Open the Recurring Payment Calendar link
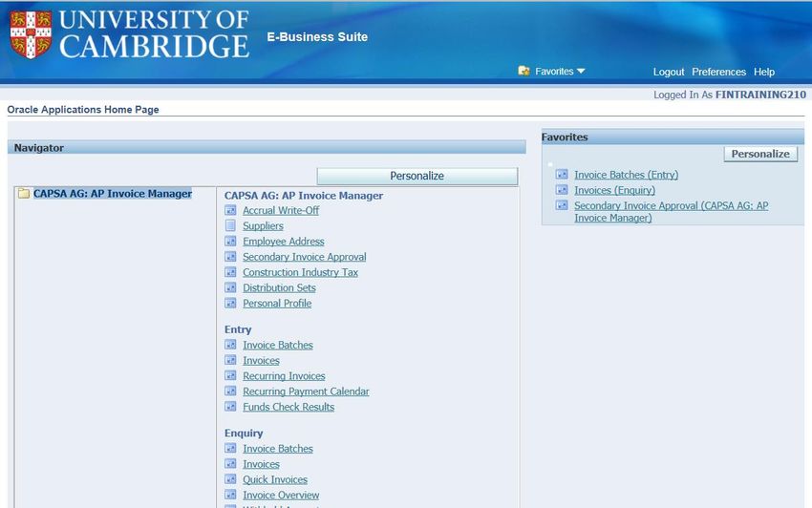Screen dimensions: 812x508 [306, 392]
